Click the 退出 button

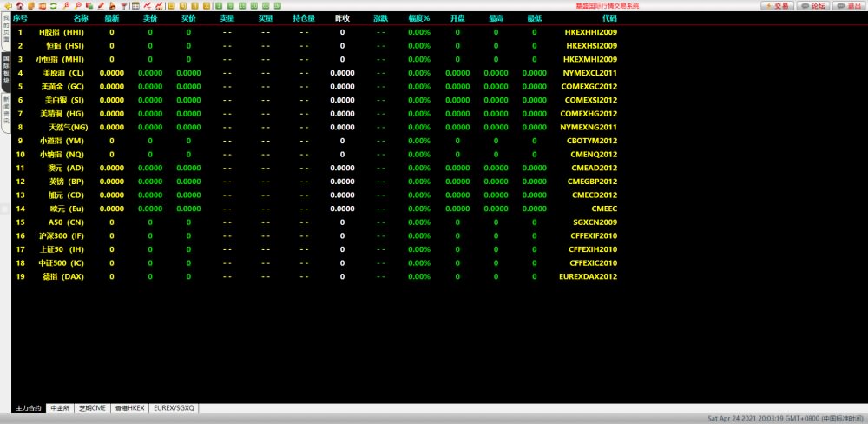coord(849,6)
